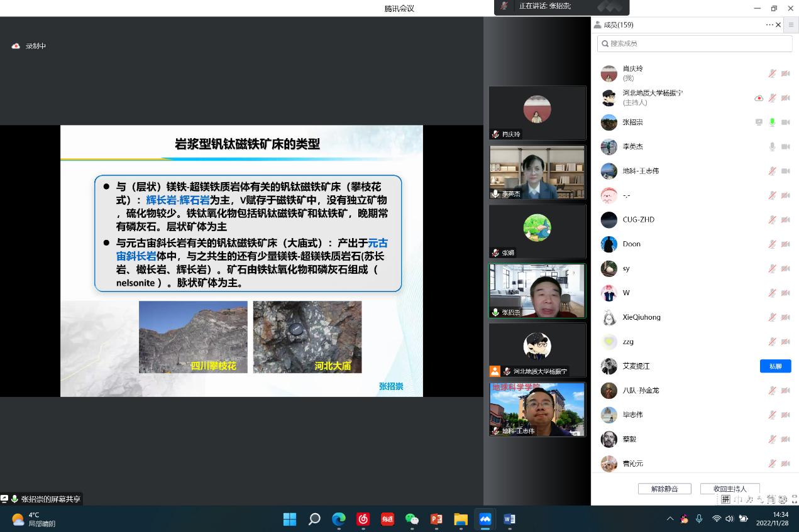Toggle microphone for 肖庆玲 in member list
The height and width of the screenshot is (532, 799).
pos(772,73)
